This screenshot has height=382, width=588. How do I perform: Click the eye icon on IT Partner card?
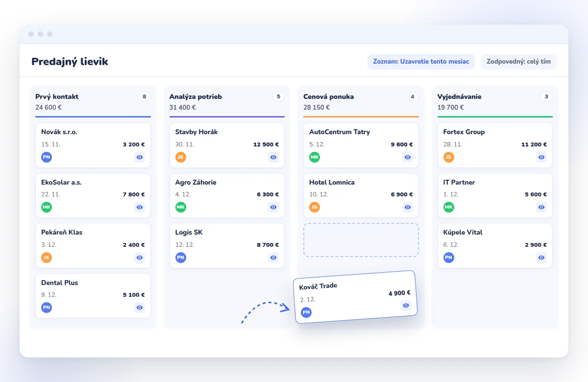click(541, 207)
